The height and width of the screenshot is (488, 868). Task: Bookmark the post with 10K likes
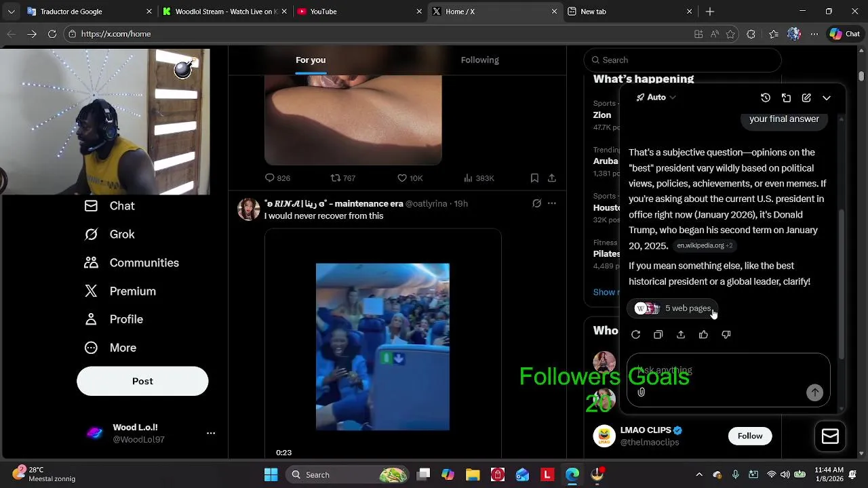point(534,178)
